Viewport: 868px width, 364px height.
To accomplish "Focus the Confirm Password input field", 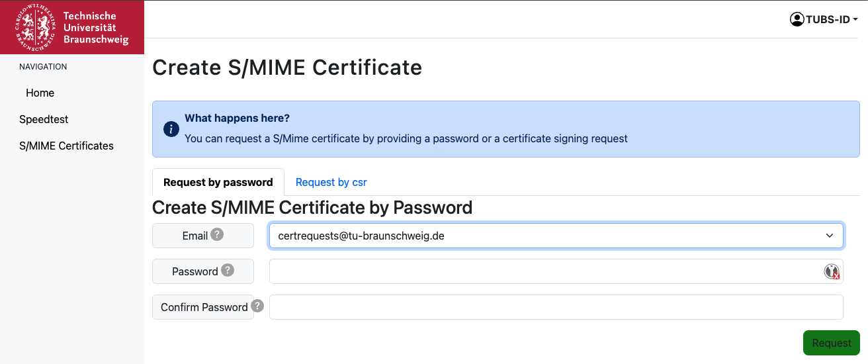I will click(556, 307).
